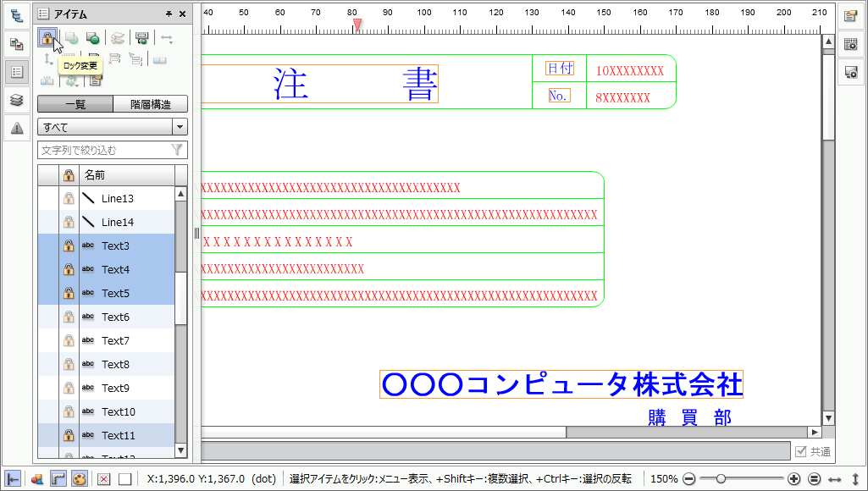Toggle lock for Text7
The height and width of the screenshot is (491, 868).
tap(69, 340)
